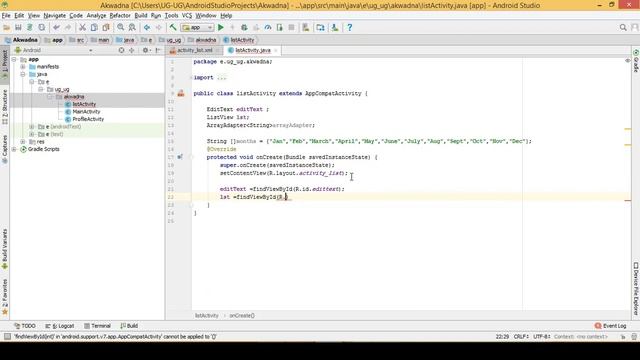Image resolution: width=640 pixels, height=360 pixels.
Task: Click the onCreate override gutter icon
Action: coord(180,157)
